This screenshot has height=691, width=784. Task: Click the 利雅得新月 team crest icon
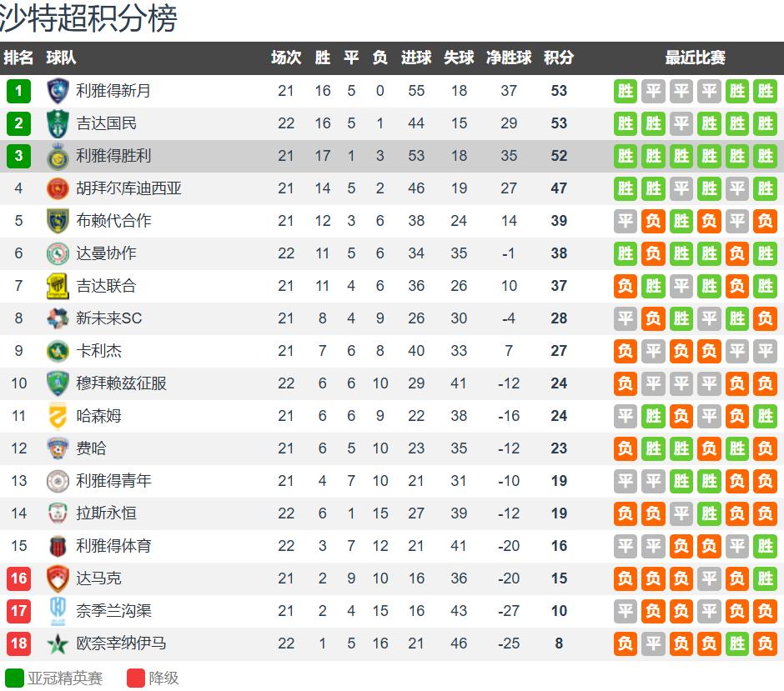[58, 91]
